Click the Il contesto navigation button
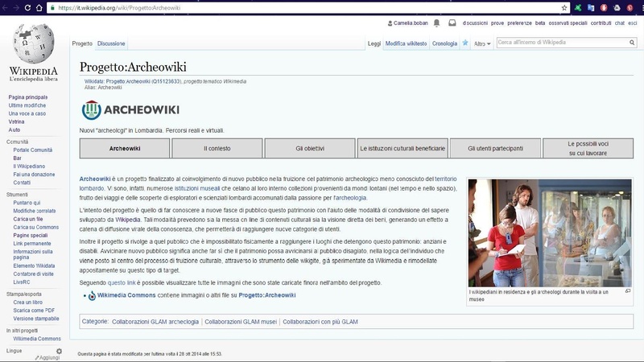Viewport: 644px width, 362px height. point(217,148)
